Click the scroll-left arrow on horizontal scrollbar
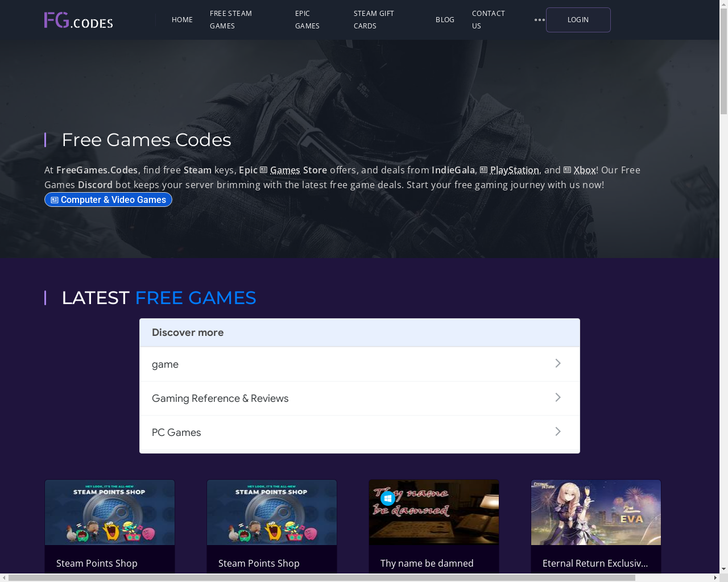This screenshot has width=728, height=582. [5, 577]
